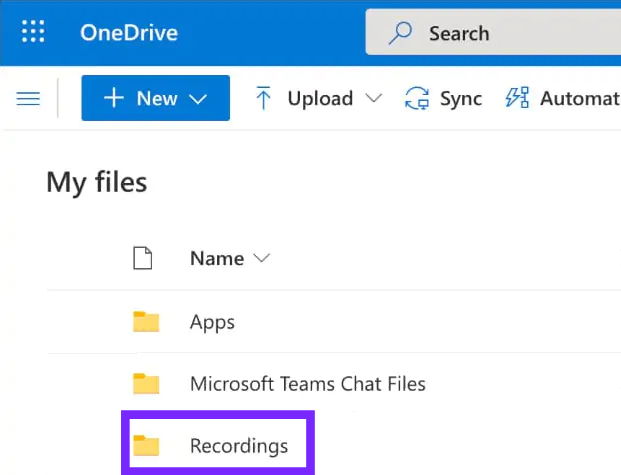
Task: Click the Upload arrow icon
Action: coord(264,98)
